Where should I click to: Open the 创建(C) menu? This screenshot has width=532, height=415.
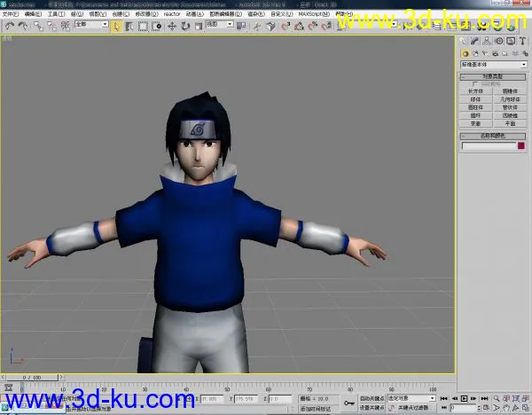click(x=121, y=14)
